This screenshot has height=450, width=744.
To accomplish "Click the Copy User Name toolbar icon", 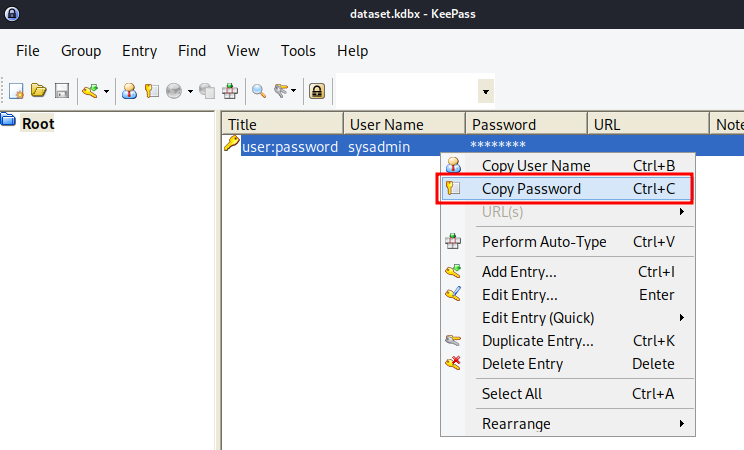I will pyautogui.click(x=129, y=90).
